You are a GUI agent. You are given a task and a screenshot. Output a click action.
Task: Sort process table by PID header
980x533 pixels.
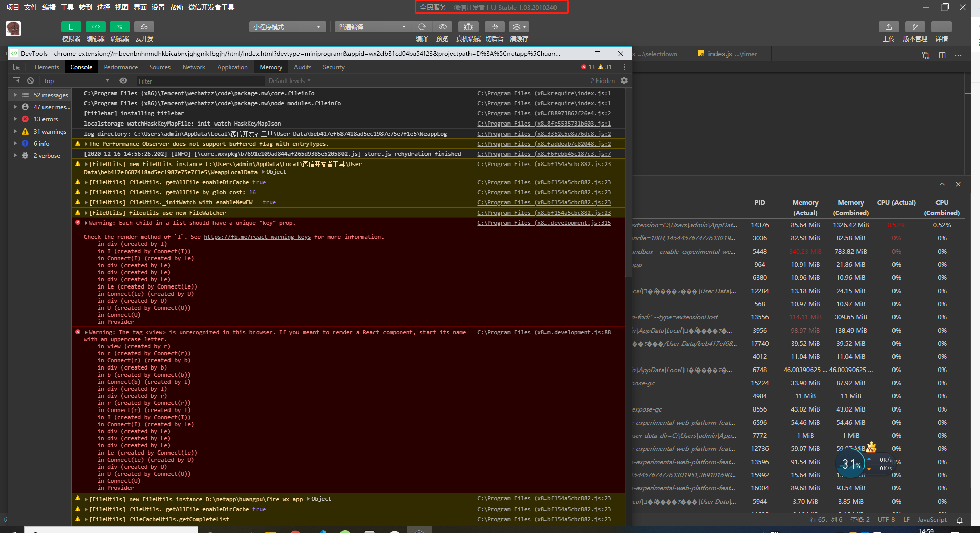click(x=760, y=203)
